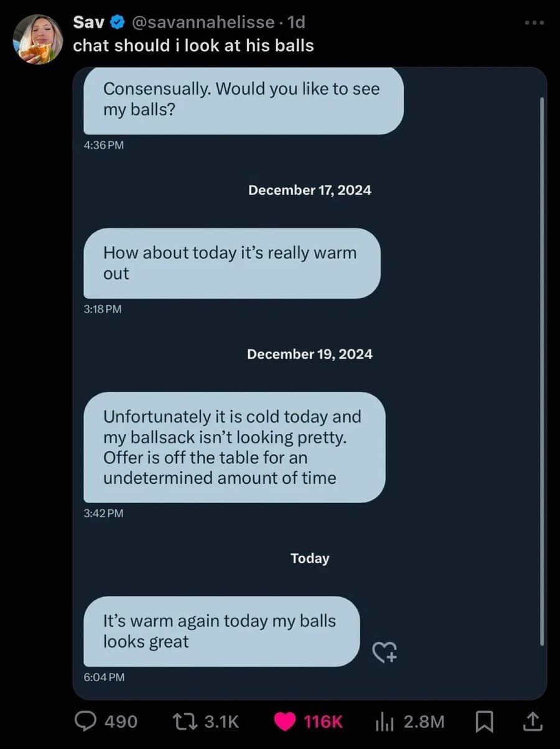View the 116K likes count
This screenshot has width=560, height=749.
pos(322,722)
